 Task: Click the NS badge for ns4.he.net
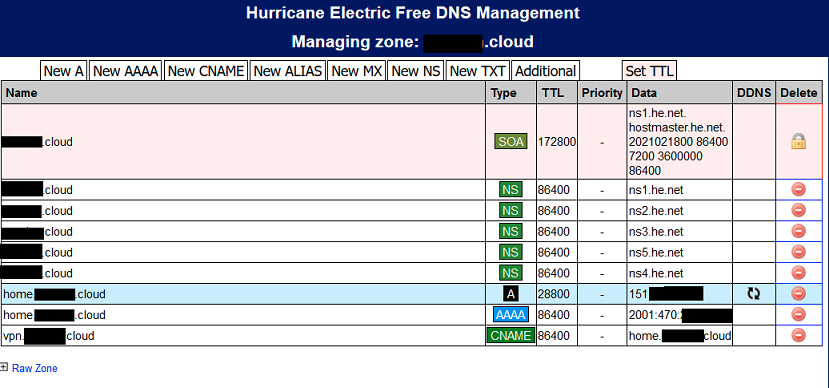pos(511,273)
